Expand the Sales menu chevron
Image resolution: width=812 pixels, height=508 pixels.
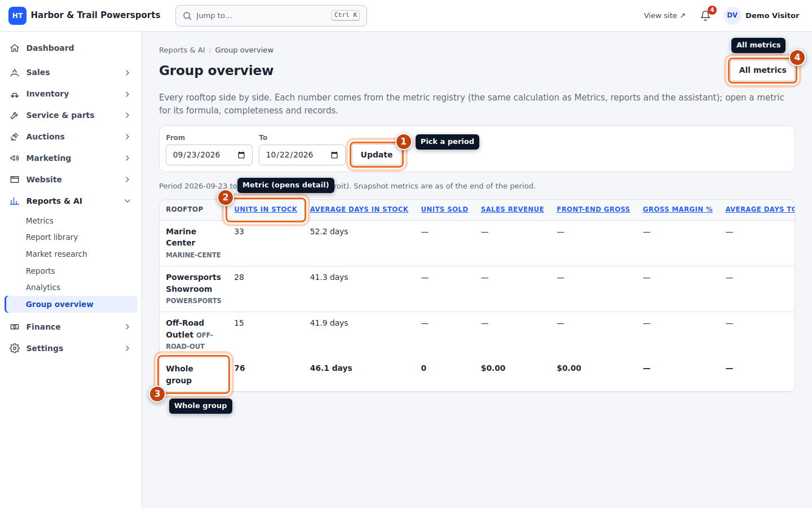127,72
